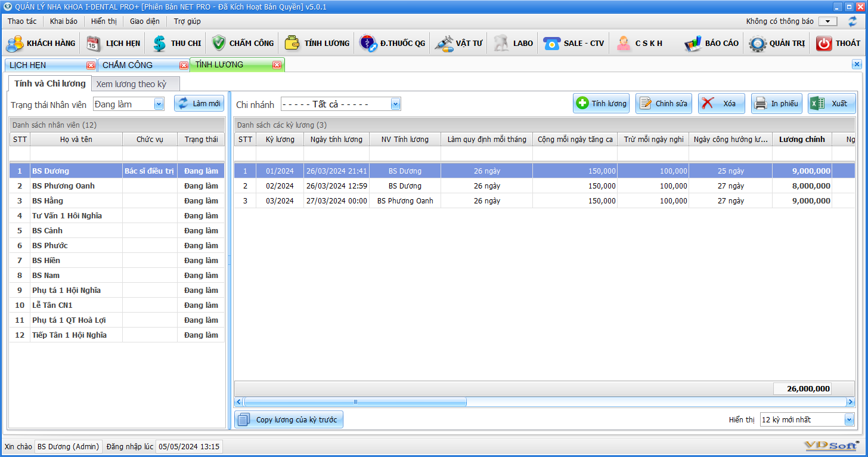Close the CHẤM CÔNG tab with its X

(x=184, y=65)
